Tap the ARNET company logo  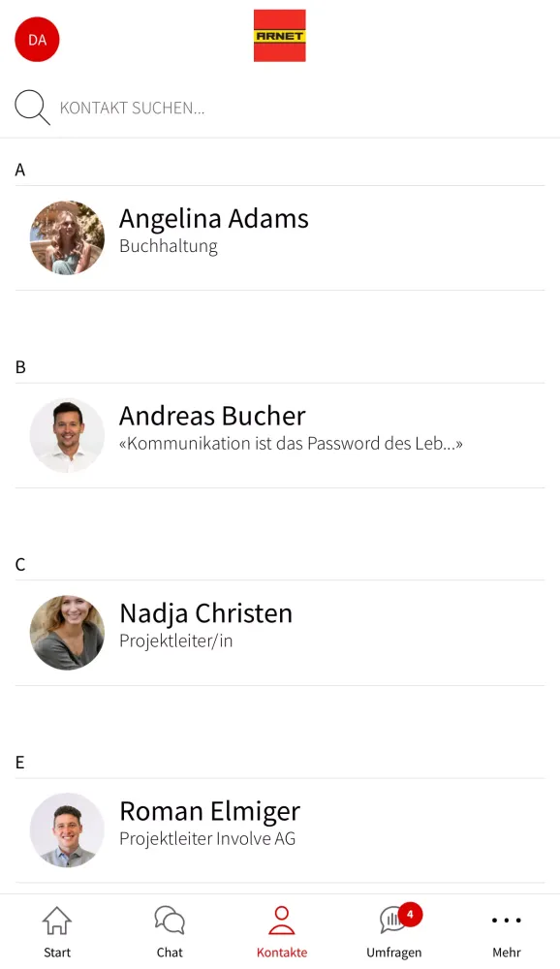coord(280,35)
